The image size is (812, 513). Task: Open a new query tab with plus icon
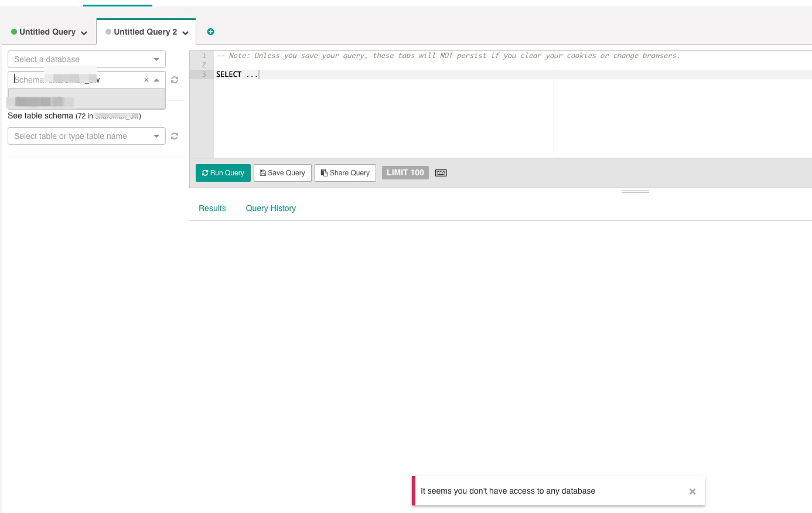[x=211, y=32]
